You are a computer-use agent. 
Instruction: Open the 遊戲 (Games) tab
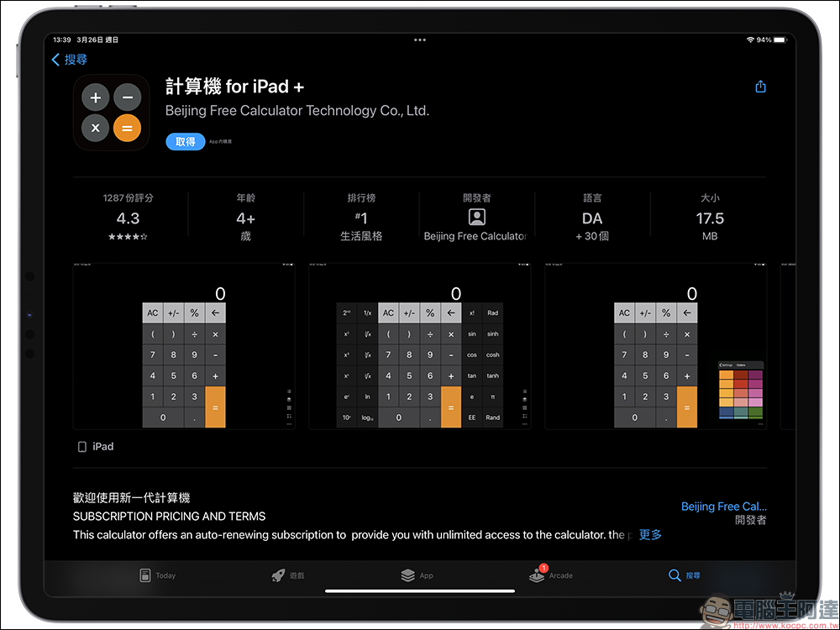(288, 575)
